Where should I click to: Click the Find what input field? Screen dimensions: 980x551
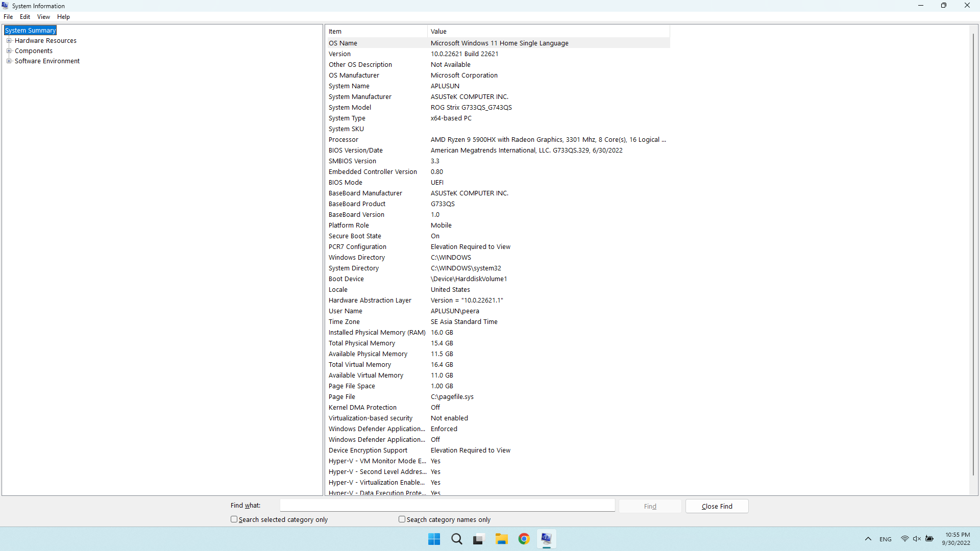click(x=448, y=506)
